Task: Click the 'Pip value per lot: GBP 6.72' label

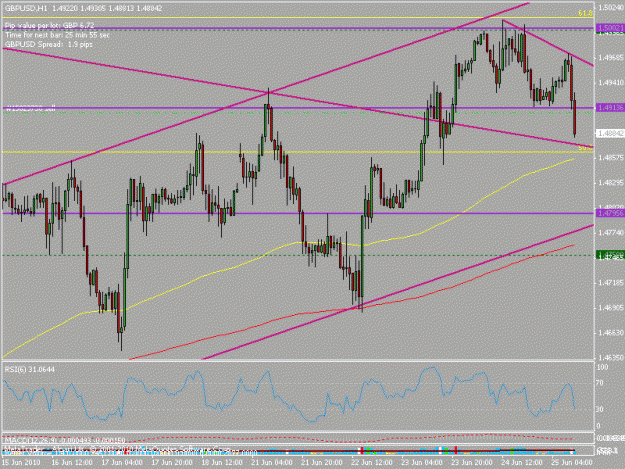Action: pos(49,26)
